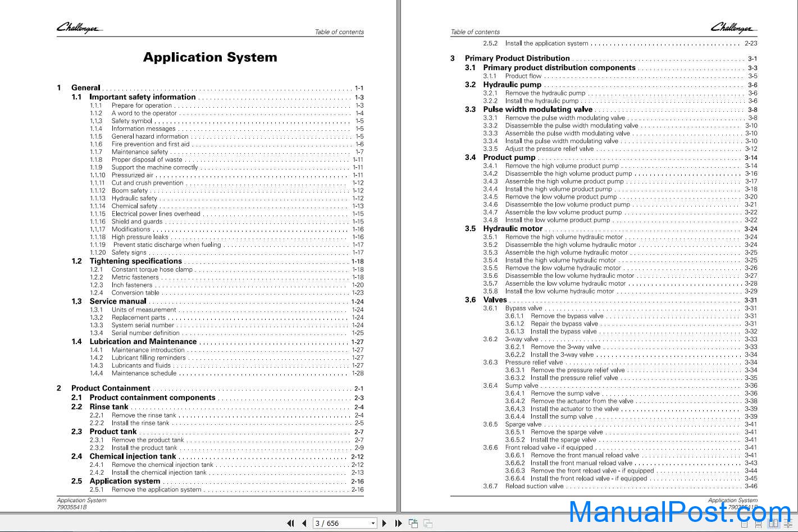Switch to single page layout view

[745, 524]
